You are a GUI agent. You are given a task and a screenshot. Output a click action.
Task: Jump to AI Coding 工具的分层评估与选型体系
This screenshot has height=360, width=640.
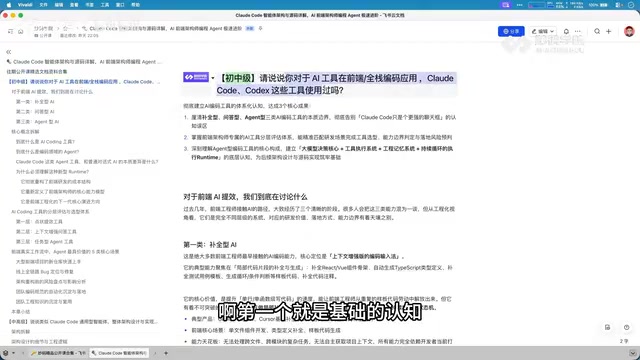[x=50, y=211]
